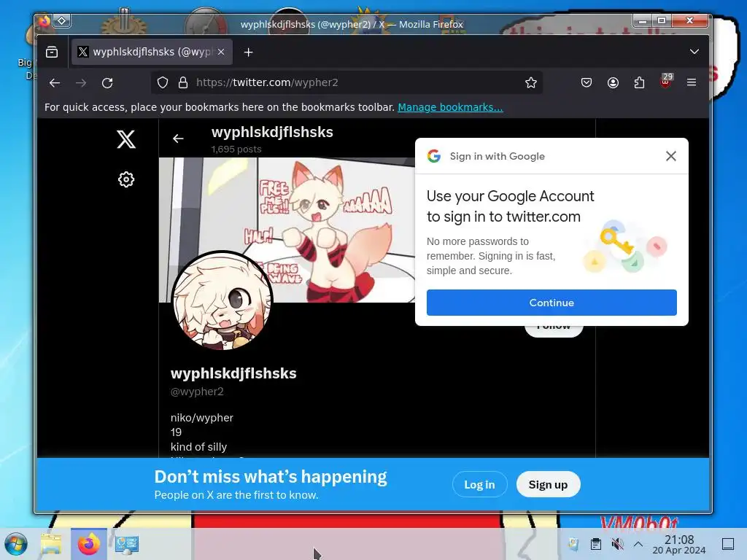This screenshot has height=560, width=747.
Task: Open the third pinned taskbar application icon
Action: point(127,544)
